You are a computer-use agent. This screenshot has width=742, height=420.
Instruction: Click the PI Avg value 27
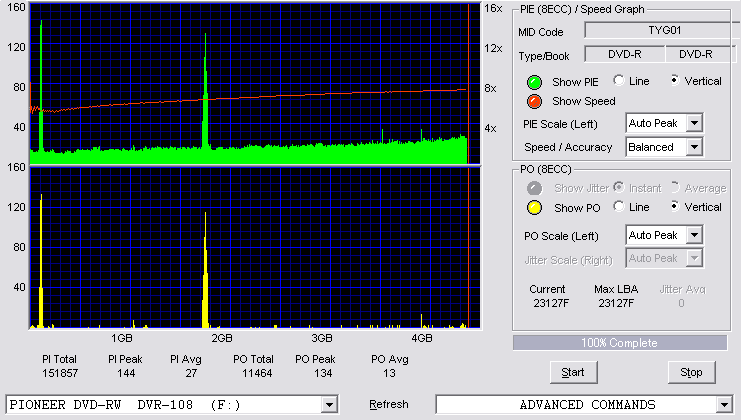click(x=191, y=374)
